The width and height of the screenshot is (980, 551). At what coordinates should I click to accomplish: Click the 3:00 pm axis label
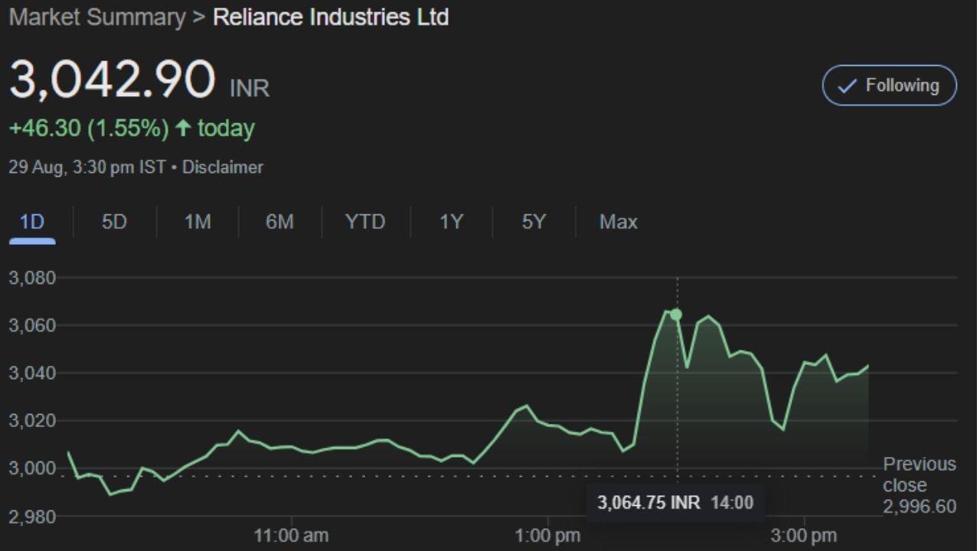point(804,535)
